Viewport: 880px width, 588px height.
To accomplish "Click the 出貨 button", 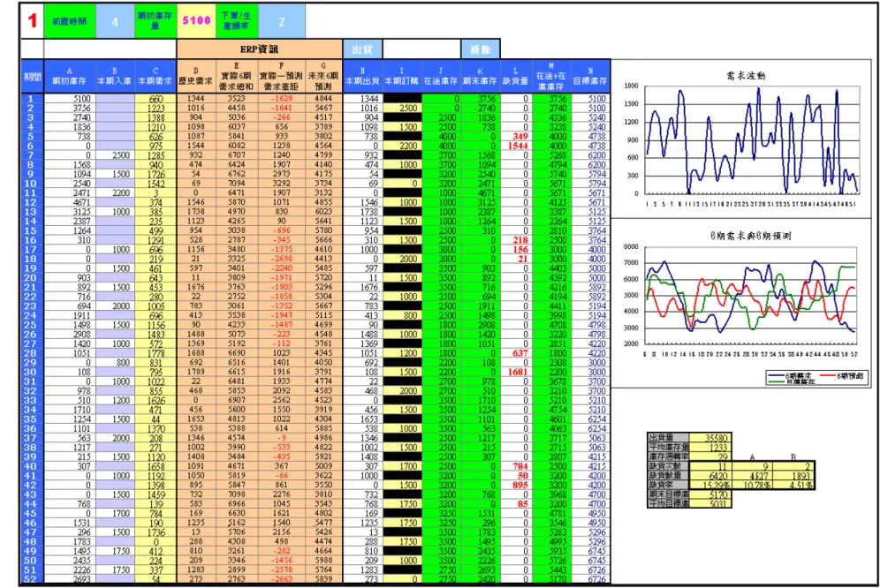I will tap(362, 49).
